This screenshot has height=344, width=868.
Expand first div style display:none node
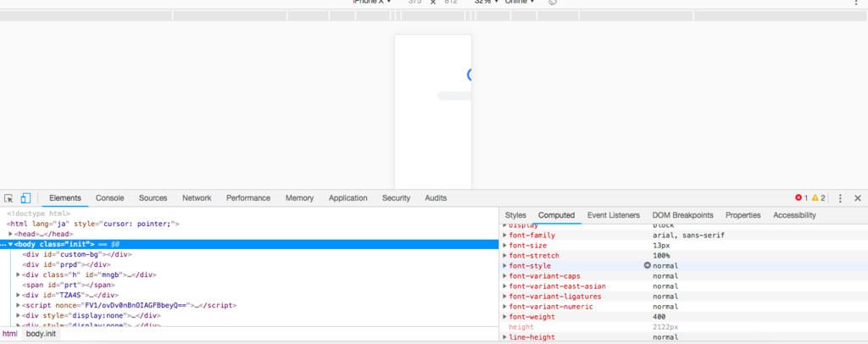pyautogui.click(x=19, y=316)
